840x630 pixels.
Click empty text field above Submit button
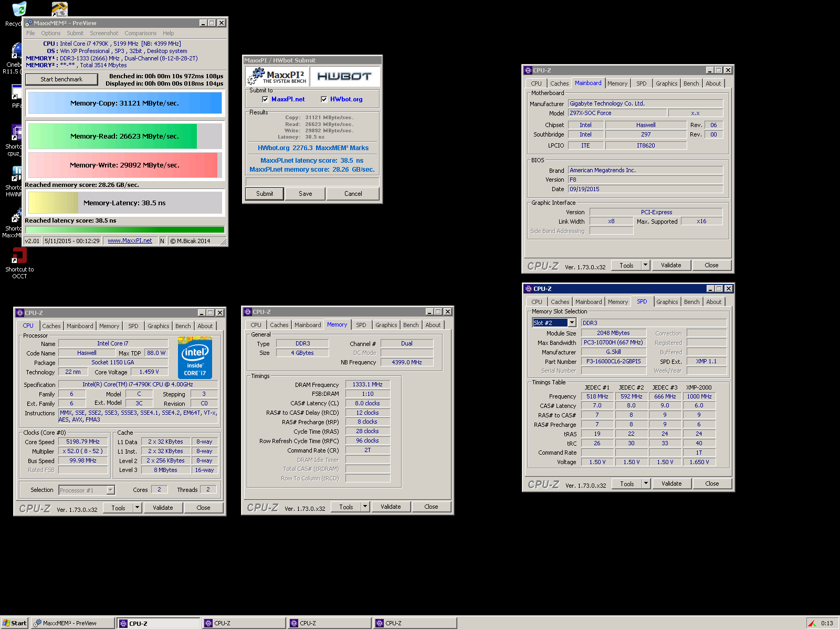pyautogui.click(x=312, y=182)
